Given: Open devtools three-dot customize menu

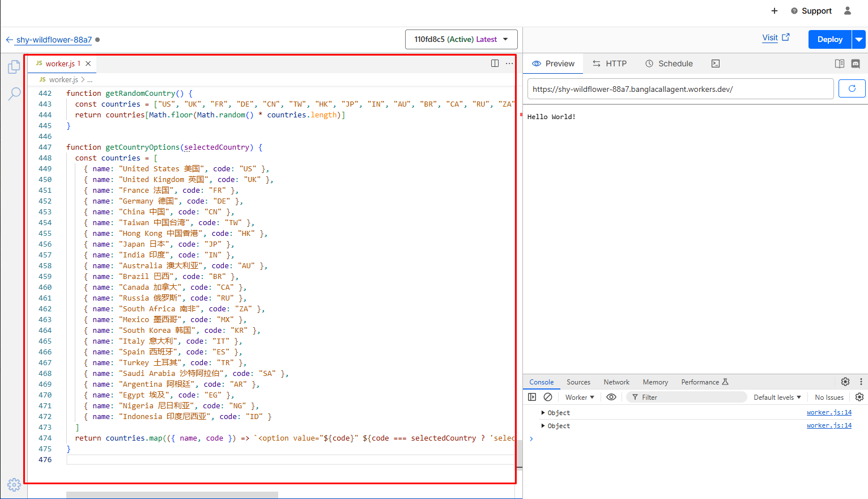Looking at the screenshot, I should pyautogui.click(x=861, y=382).
